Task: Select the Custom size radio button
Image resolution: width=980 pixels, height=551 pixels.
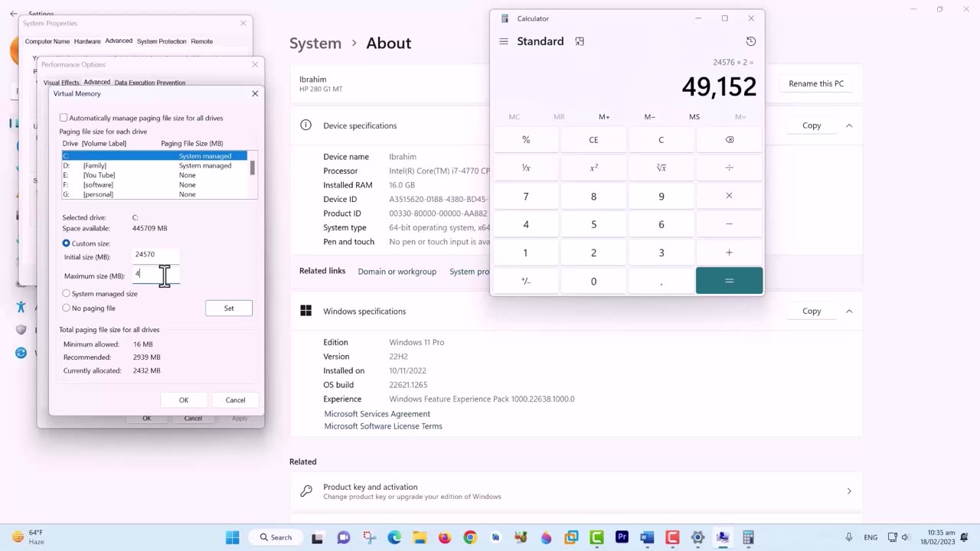Action: pyautogui.click(x=66, y=243)
